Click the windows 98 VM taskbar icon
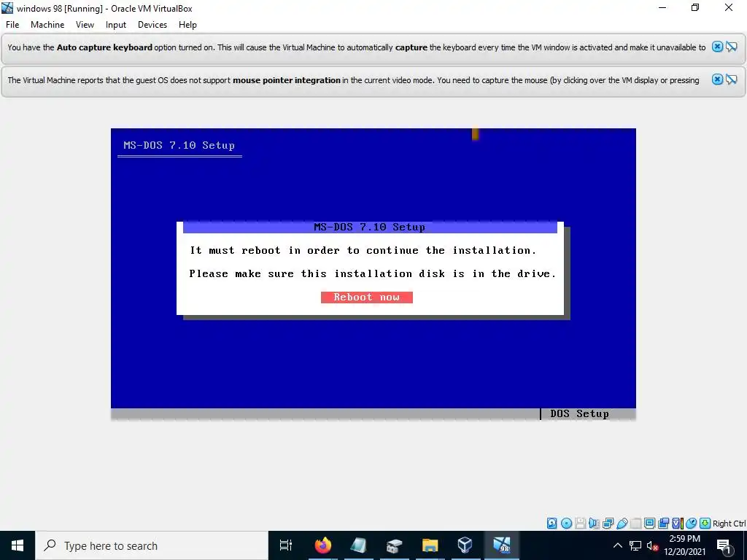The height and width of the screenshot is (560, 747). click(502, 545)
